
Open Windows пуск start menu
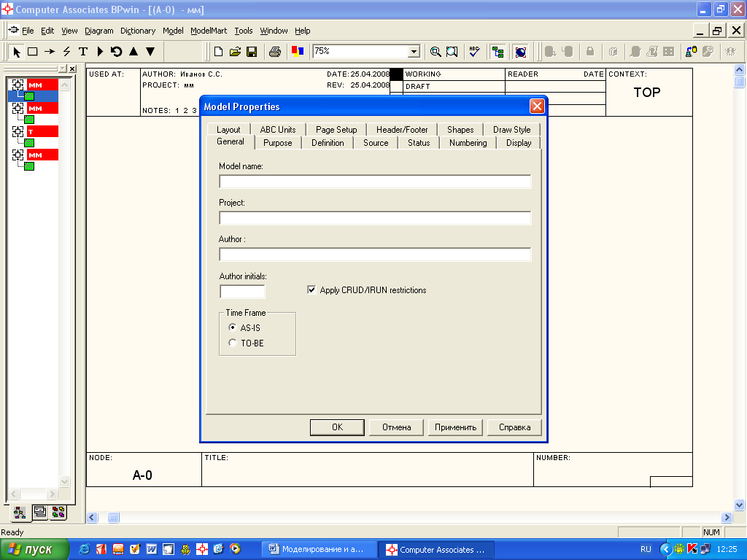34,550
